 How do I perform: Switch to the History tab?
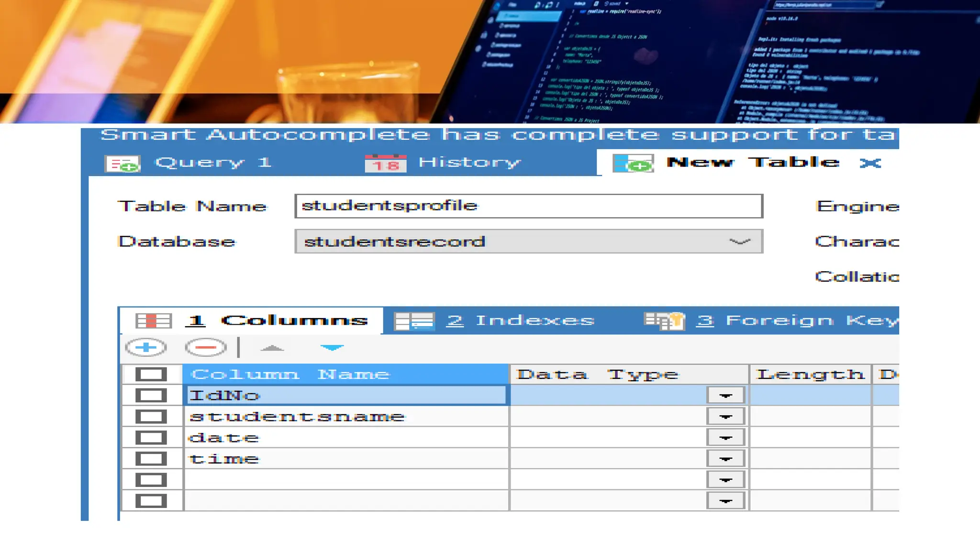tap(469, 163)
